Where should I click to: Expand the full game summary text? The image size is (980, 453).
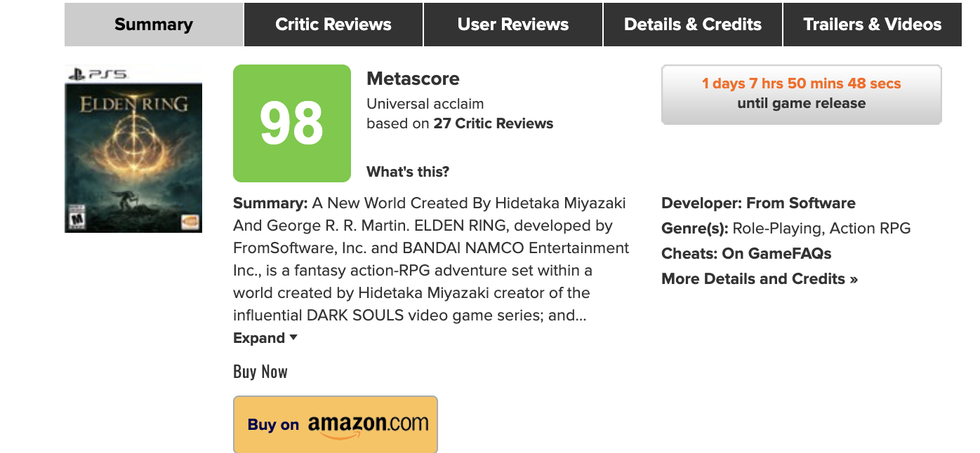[x=258, y=338]
